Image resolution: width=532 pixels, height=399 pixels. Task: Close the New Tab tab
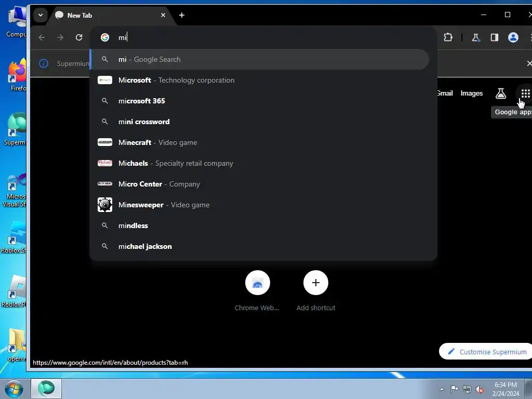163,15
